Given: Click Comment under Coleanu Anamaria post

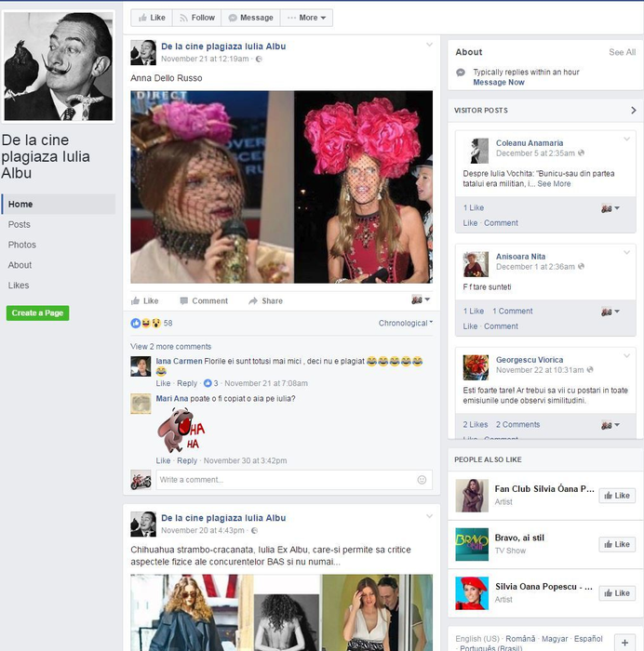Looking at the screenshot, I should click(x=501, y=223).
